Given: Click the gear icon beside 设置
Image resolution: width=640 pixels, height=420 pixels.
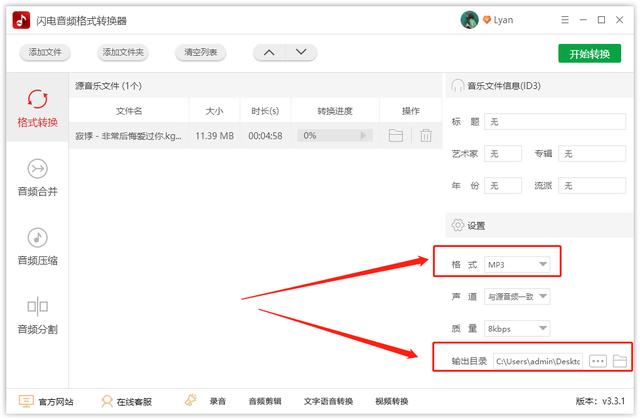Looking at the screenshot, I should click(x=458, y=225).
